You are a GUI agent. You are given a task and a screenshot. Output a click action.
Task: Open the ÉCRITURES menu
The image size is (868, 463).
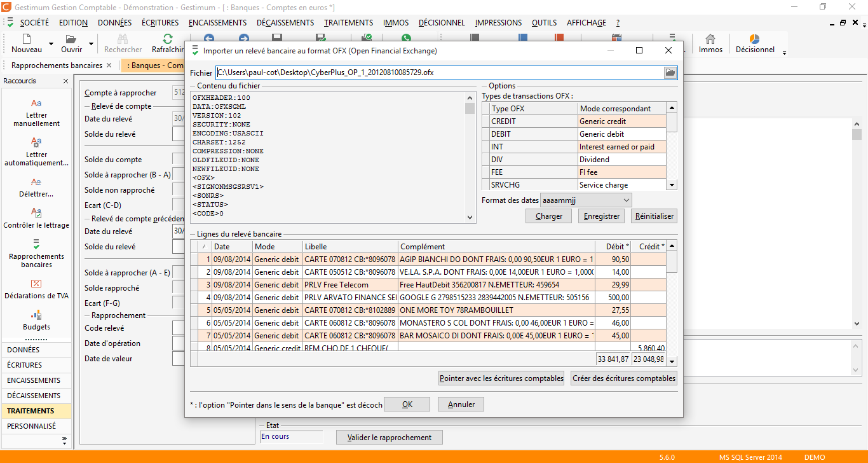point(160,23)
